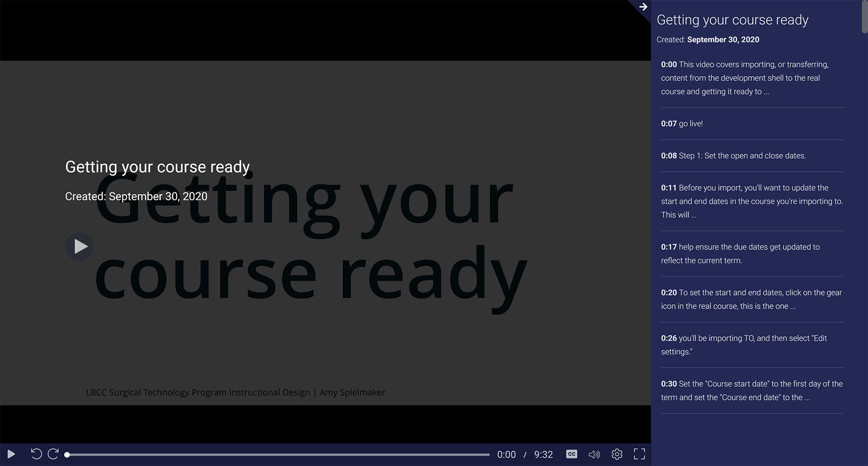Image resolution: width=868 pixels, height=466 pixels.
Task: Enter fullscreen mode
Action: pos(639,454)
